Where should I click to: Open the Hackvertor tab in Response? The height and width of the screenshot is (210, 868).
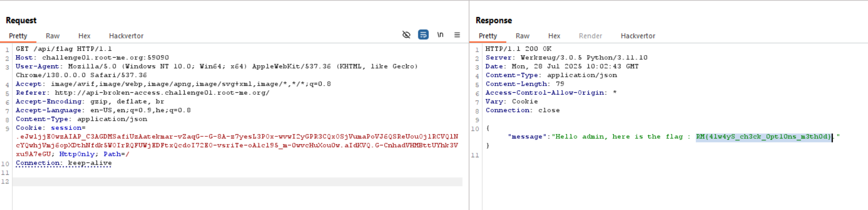click(x=638, y=36)
